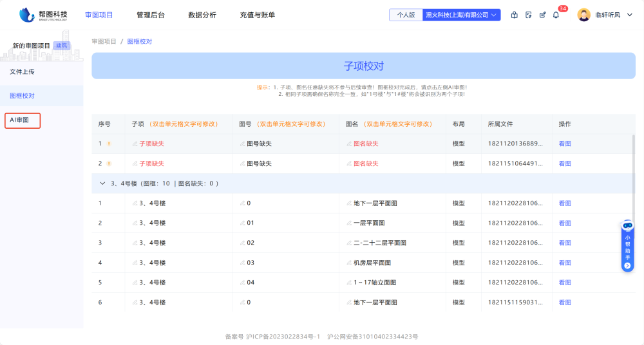Switch to 个人版 account mode
644x345 pixels.
pos(406,15)
